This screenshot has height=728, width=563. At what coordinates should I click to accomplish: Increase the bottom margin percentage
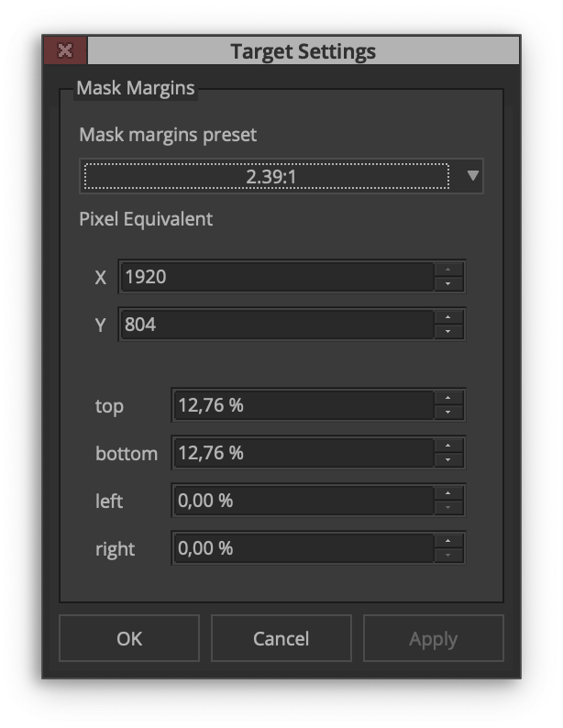(447, 447)
